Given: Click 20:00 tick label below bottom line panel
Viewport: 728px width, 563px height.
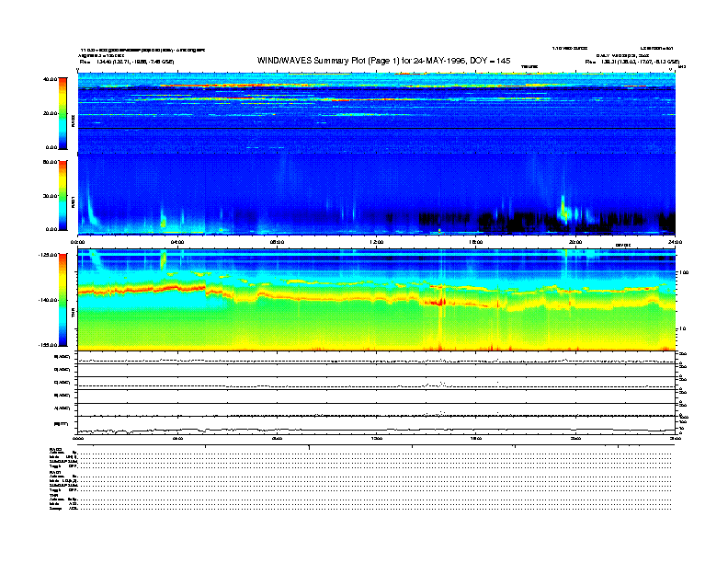Looking at the screenshot, I should (x=575, y=438).
